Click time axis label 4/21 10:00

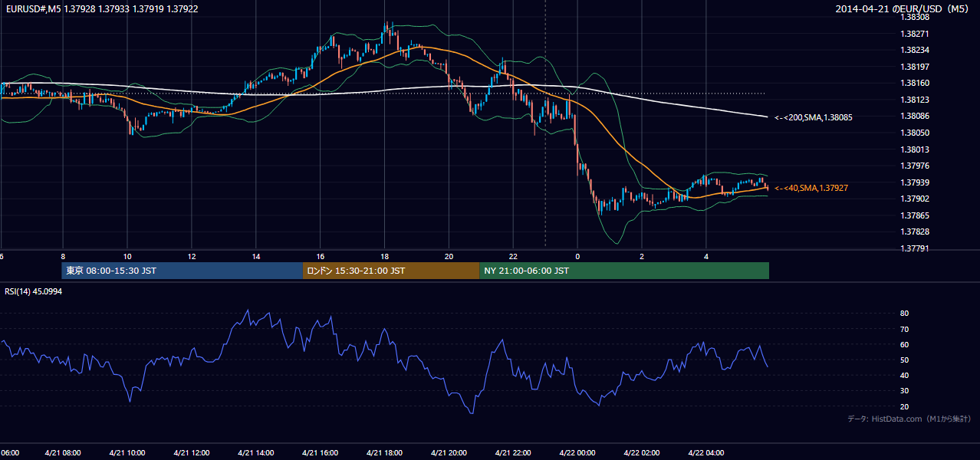click(x=127, y=453)
